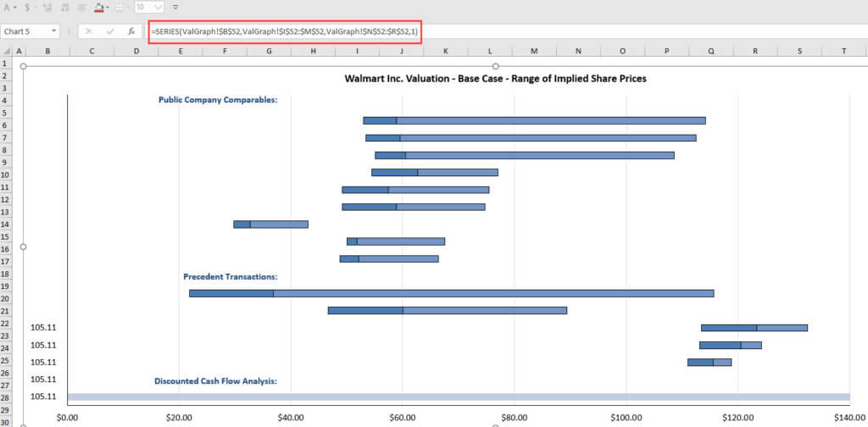Screen dimensions: 868x427
Task: Select column T header
Action: pyautogui.click(x=843, y=51)
